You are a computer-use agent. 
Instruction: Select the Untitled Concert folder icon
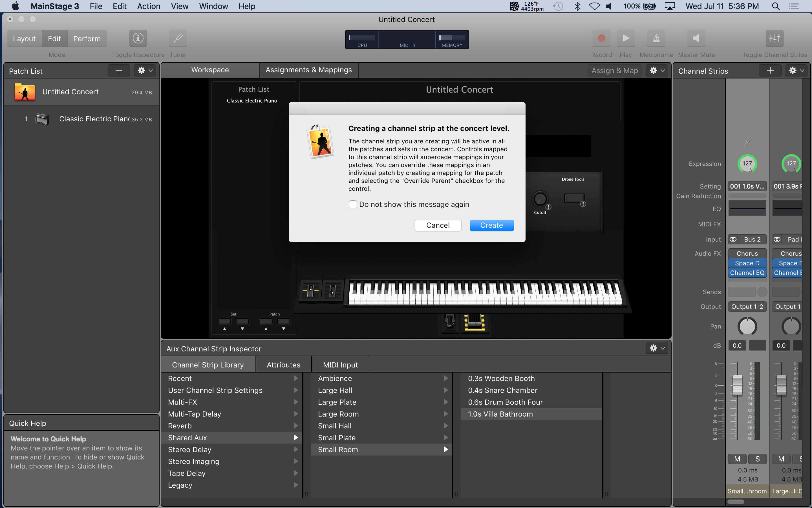pos(25,92)
